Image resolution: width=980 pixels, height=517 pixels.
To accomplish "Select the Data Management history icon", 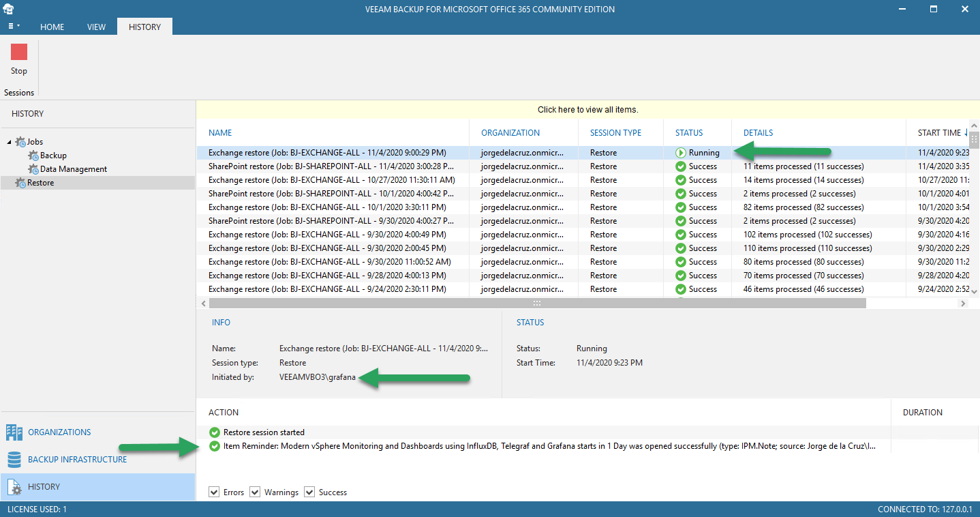I will [34, 169].
